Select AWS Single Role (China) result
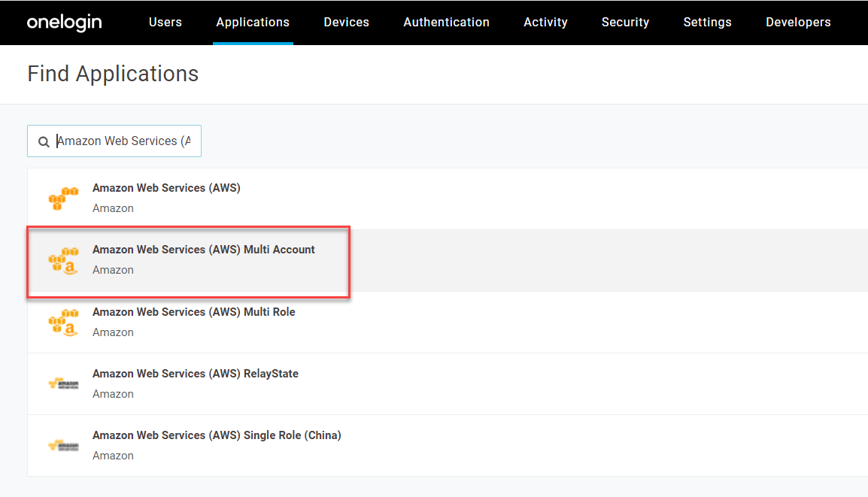Image resolution: width=868 pixels, height=497 pixels. pyautogui.click(x=448, y=446)
